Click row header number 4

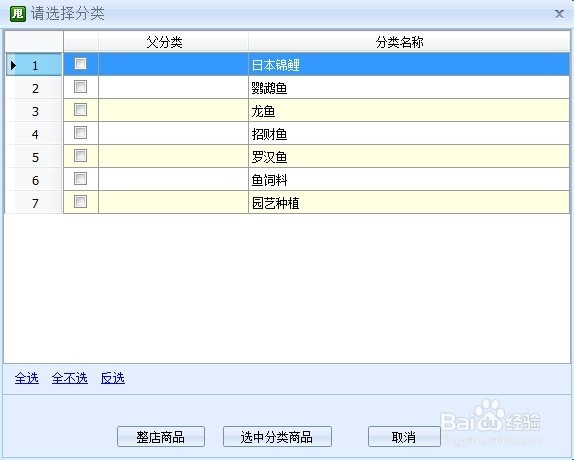[34, 134]
